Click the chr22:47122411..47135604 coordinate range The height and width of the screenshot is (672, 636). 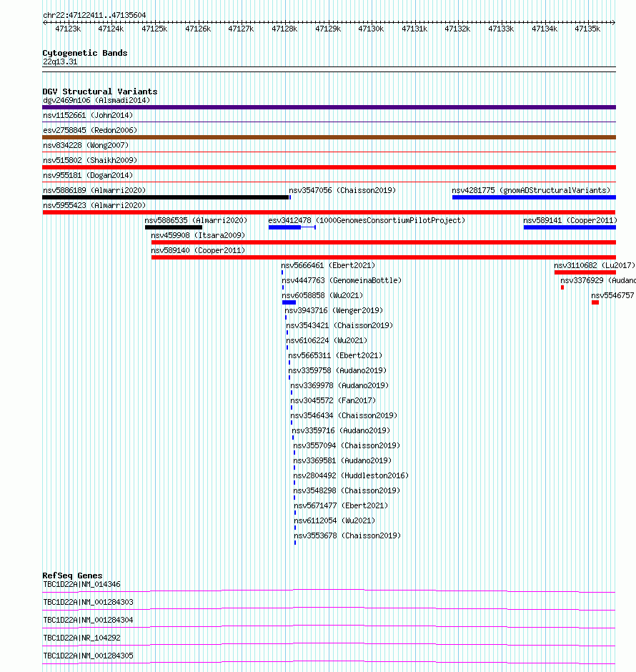pos(94,15)
